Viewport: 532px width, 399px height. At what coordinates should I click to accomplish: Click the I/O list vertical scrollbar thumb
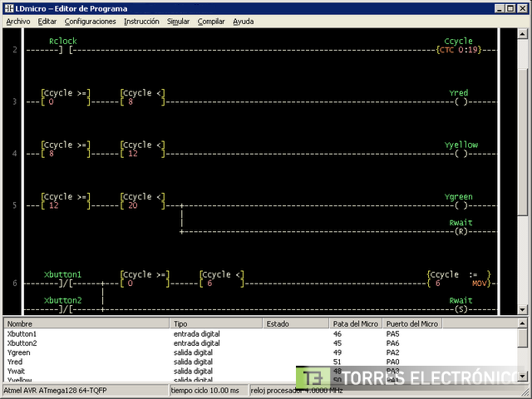pos(523,338)
